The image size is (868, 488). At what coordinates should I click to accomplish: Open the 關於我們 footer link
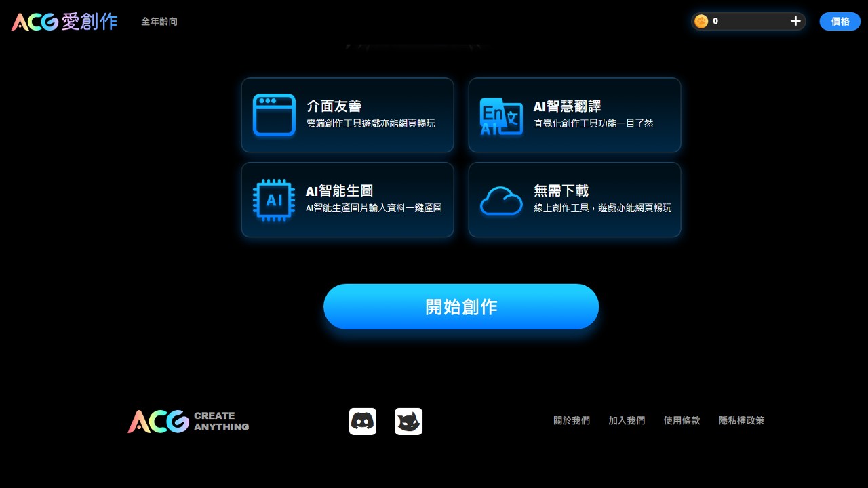[572, 421]
